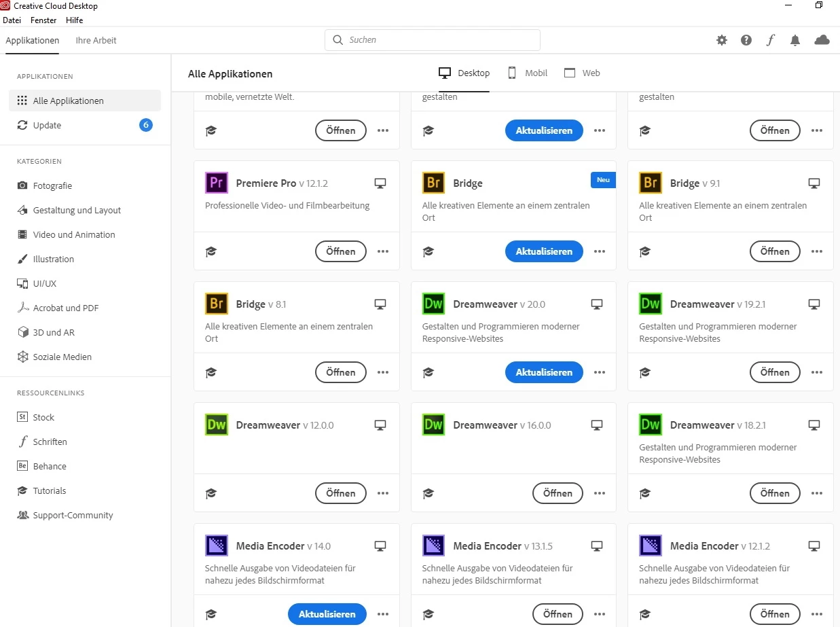Open more options for Dreamweaver v 19.2.1

click(817, 372)
